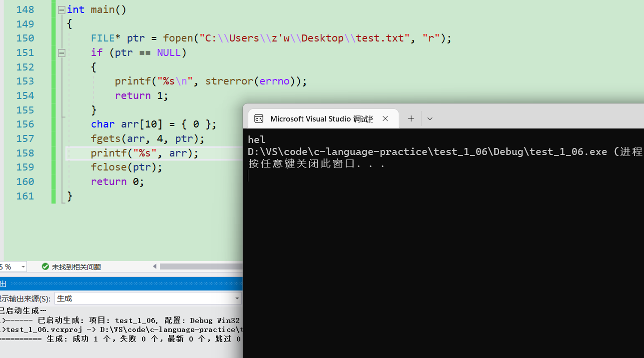644x358 pixels.
Task: Click the "r" mode string on line 150
Action: click(431, 38)
